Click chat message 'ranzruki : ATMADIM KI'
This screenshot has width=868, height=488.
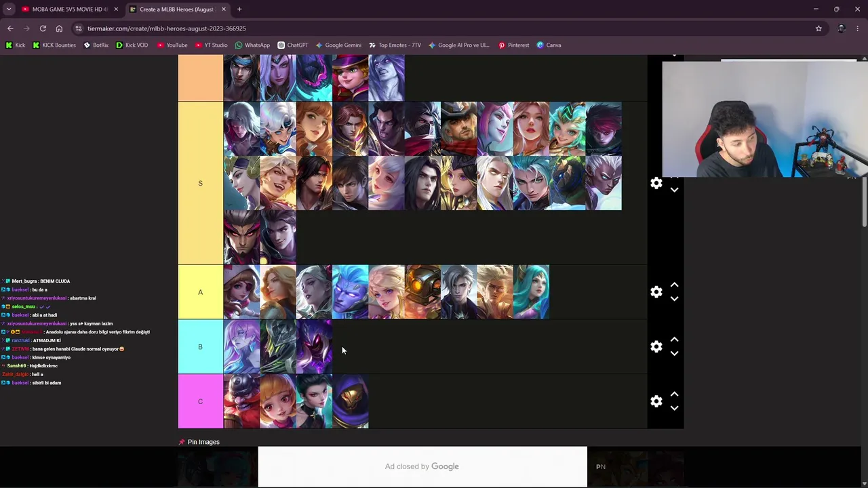[31, 340]
